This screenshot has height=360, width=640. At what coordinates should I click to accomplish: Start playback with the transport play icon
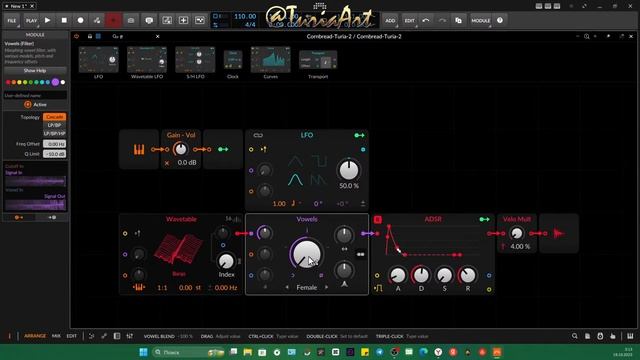47,20
